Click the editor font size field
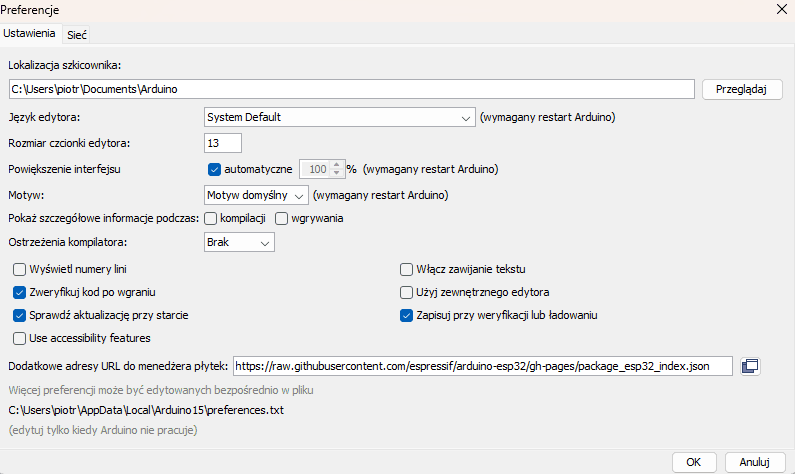 coord(222,143)
